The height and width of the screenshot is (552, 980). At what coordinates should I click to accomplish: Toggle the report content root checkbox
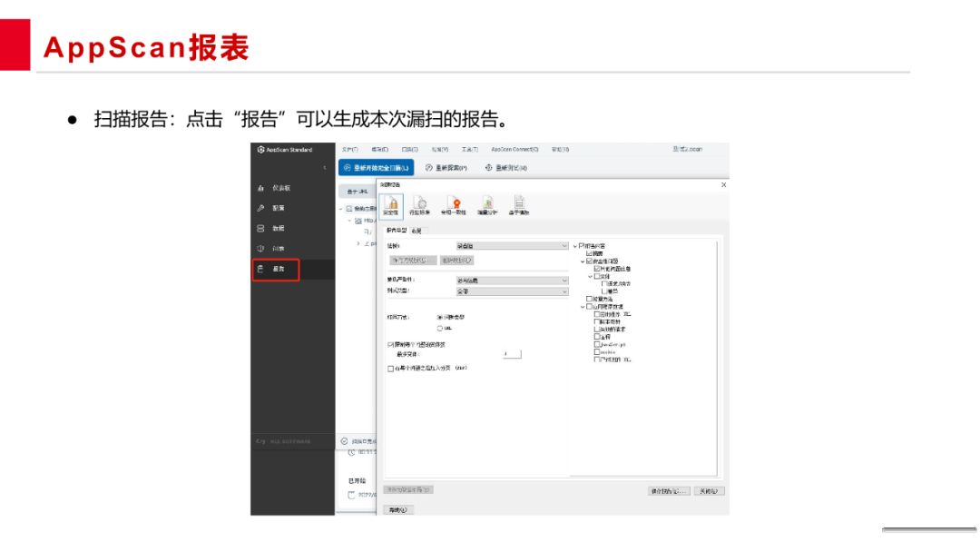582,246
